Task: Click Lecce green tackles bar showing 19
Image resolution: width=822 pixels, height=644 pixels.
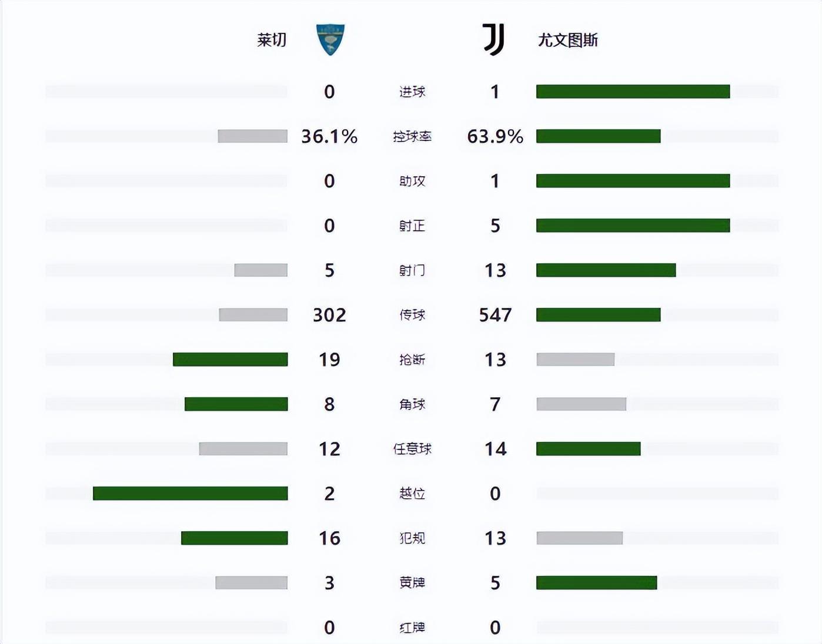Action: (x=230, y=360)
